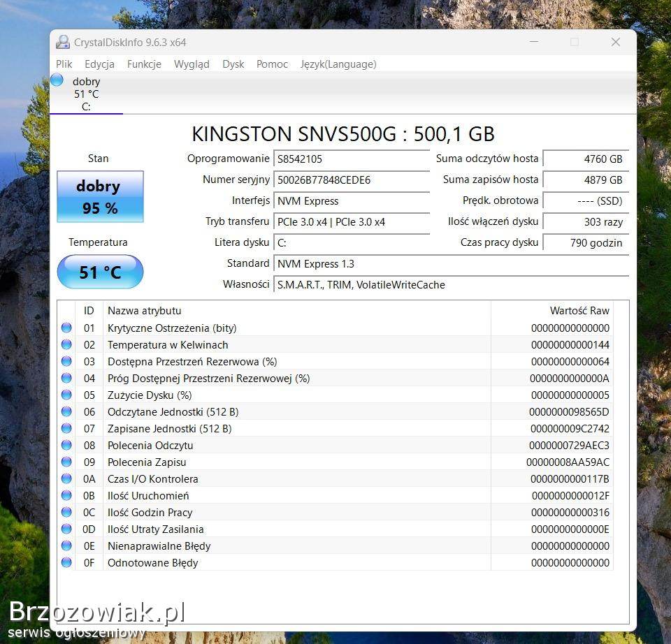Click the dobry 95 % health status button
671x644 pixels.
coord(100,197)
